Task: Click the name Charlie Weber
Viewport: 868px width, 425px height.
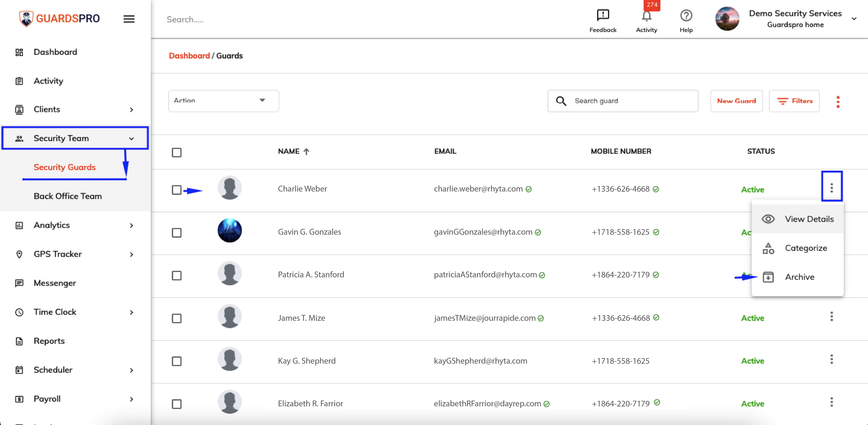Action: (x=302, y=189)
